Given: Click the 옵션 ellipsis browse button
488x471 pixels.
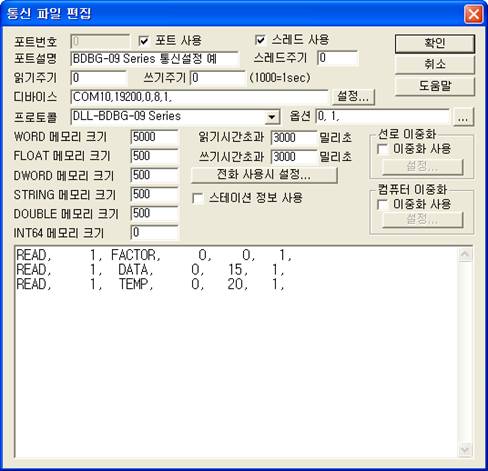Looking at the screenshot, I should pyautogui.click(x=463, y=117).
